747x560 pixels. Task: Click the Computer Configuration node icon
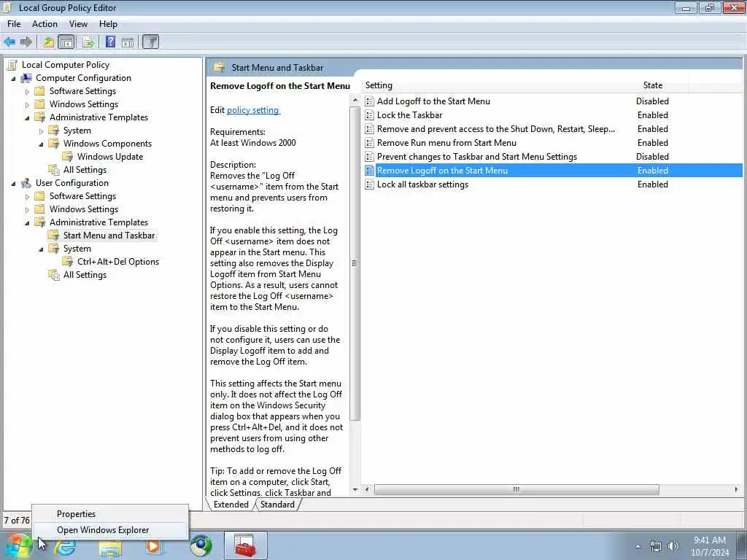click(26, 78)
